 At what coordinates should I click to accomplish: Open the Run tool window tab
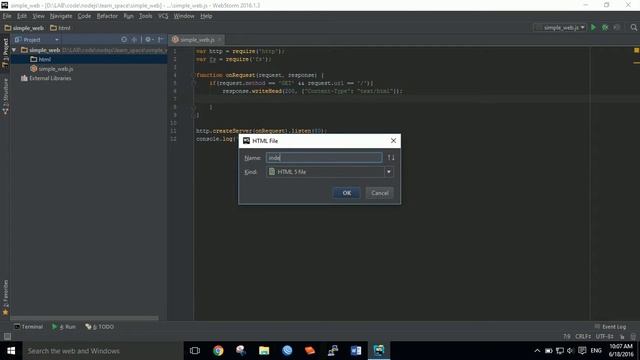pyautogui.click(x=64, y=327)
